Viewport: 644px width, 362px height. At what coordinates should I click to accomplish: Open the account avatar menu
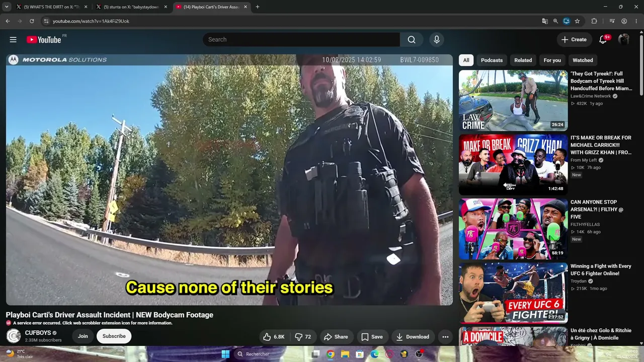624,40
